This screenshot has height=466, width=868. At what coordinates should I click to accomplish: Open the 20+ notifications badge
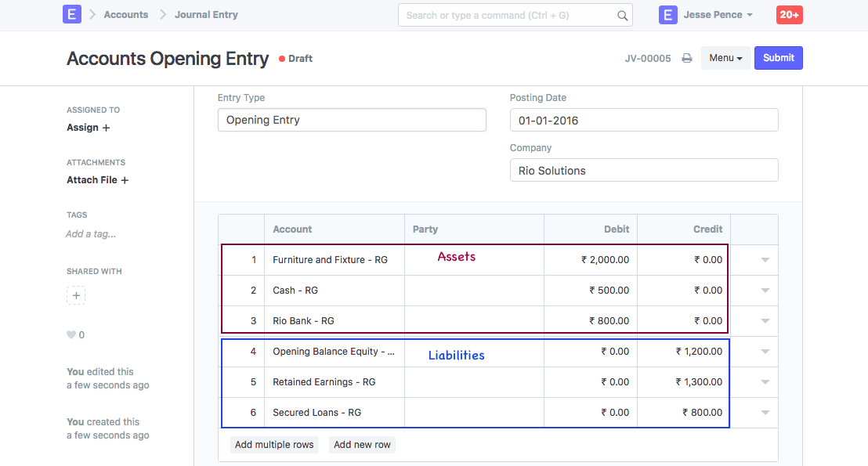coord(789,15)
